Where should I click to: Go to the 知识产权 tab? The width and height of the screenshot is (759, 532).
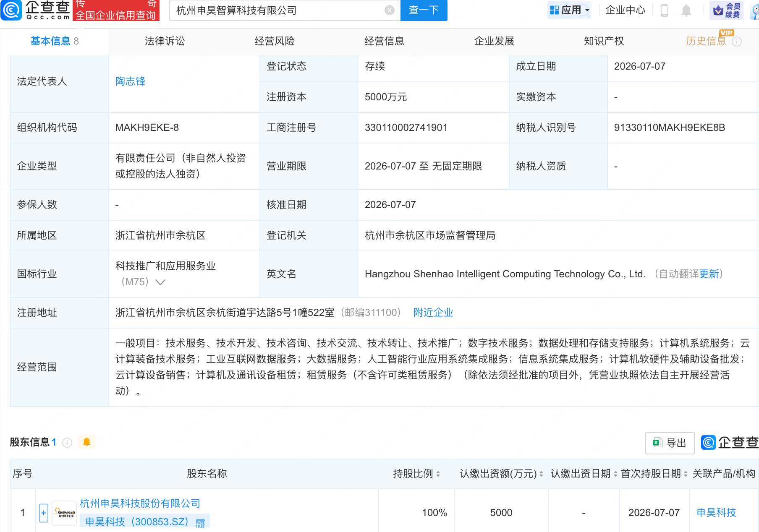[x=604, y=41]
